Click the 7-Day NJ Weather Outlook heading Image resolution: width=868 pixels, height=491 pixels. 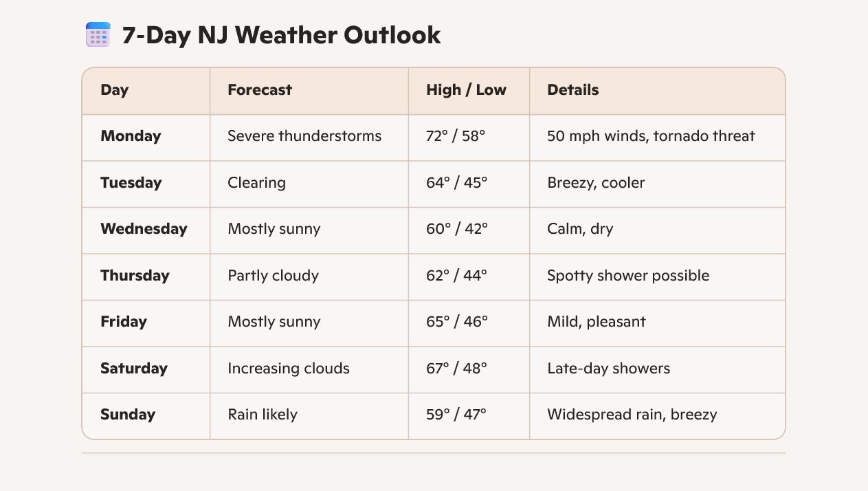point(281,35)
